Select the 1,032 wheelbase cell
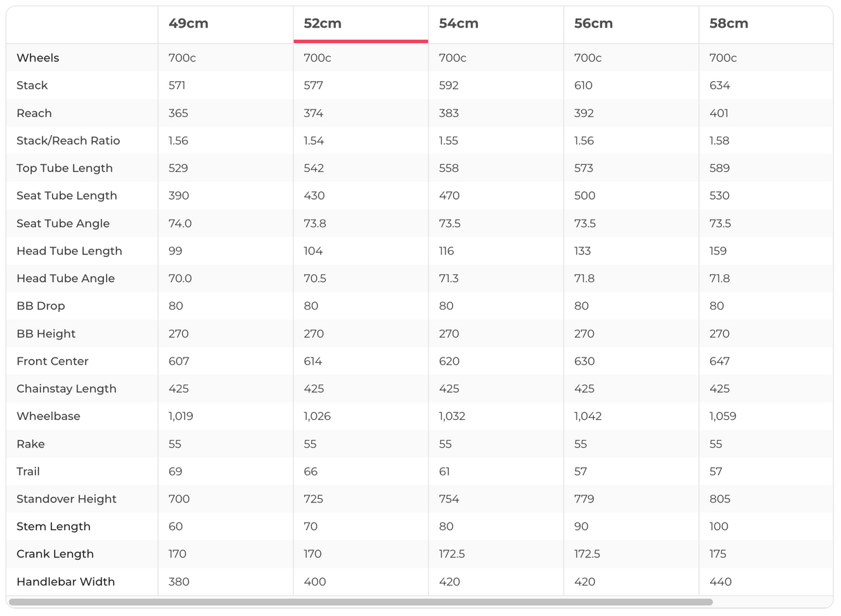This screenshot has width=841, height=616. (x=452, y=416)
